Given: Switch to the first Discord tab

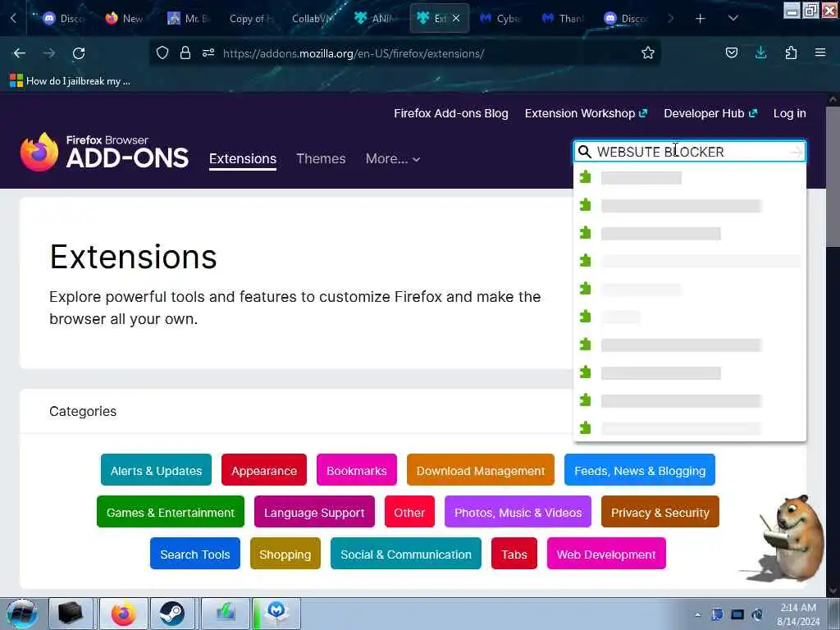Looking at the screenshot, I should click(x=64, y=19).
